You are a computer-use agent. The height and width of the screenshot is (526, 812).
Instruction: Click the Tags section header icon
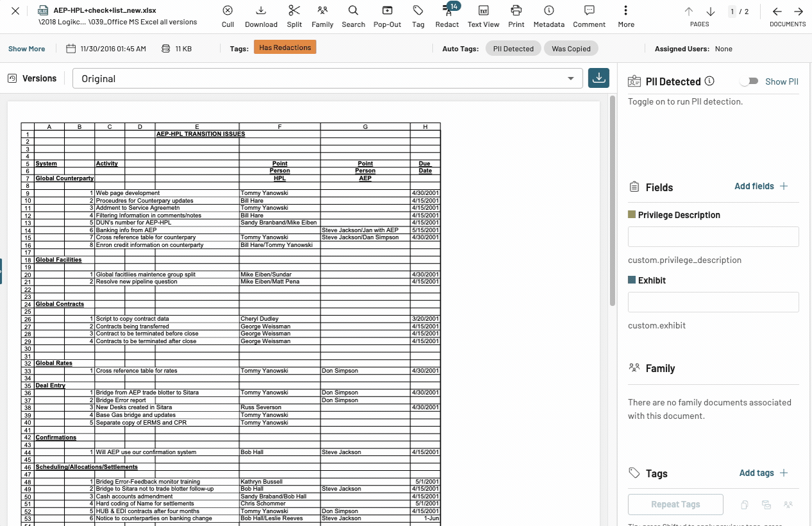(x=634, y=473)
